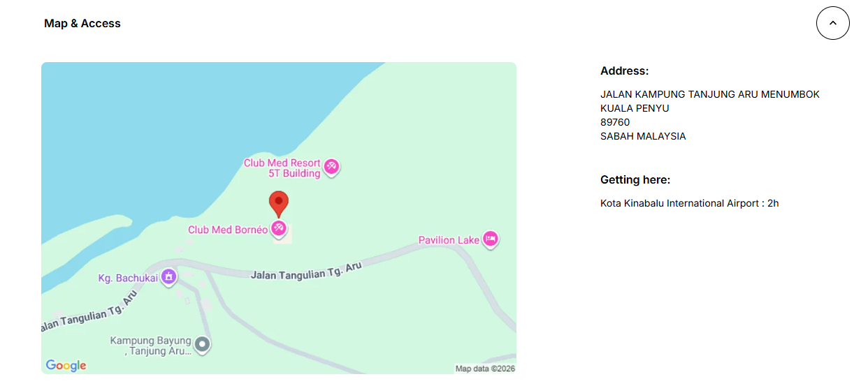Image resolution: width=868 pixels, height=386 pixels.
Task: Click the Address heading text
Action: [625, 70]
